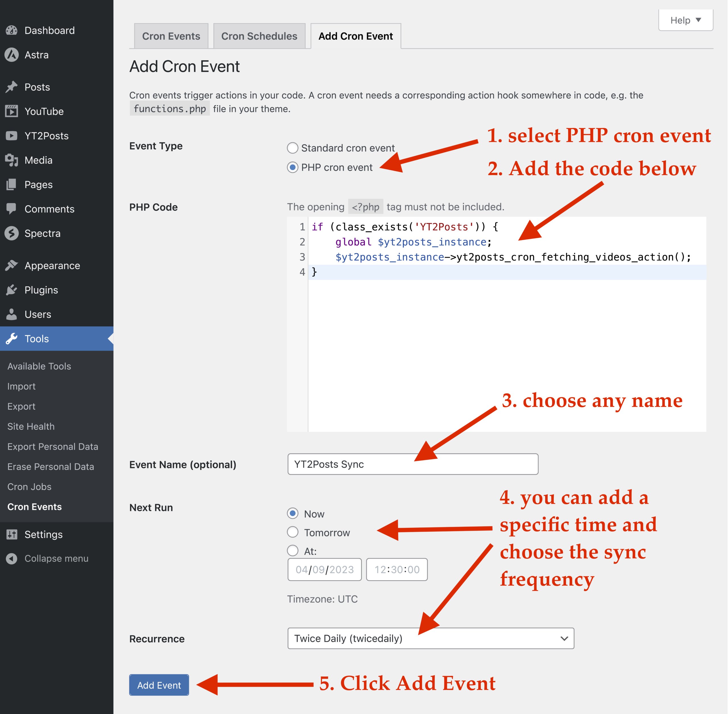
Task: Select Standard cron event radio button
Action: click(293, 148)
